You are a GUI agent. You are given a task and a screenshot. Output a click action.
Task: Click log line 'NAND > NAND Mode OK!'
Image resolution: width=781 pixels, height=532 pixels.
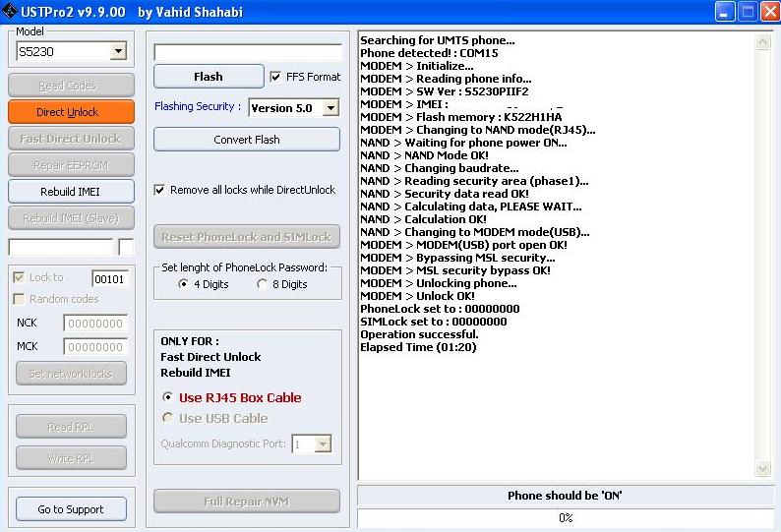coord(424,155)
